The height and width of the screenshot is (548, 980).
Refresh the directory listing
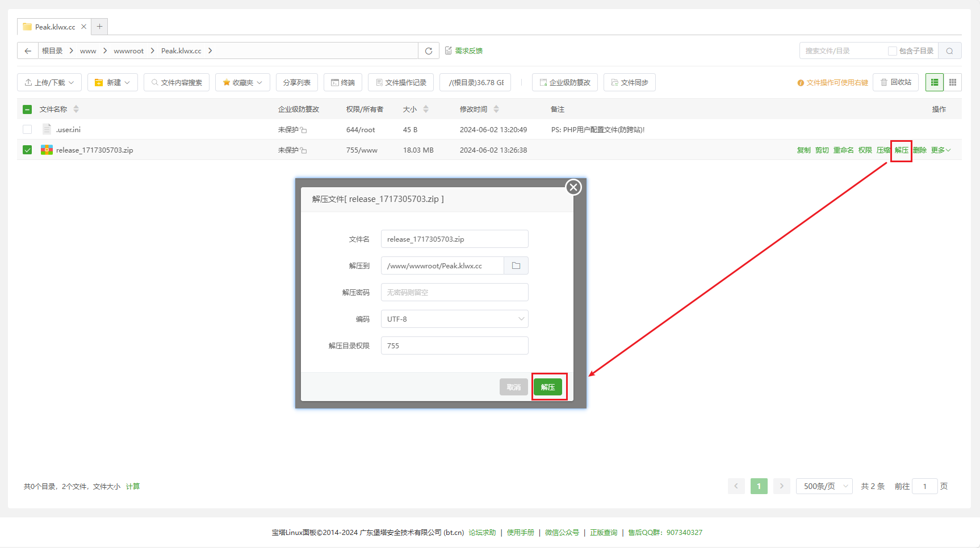point(429,50)
